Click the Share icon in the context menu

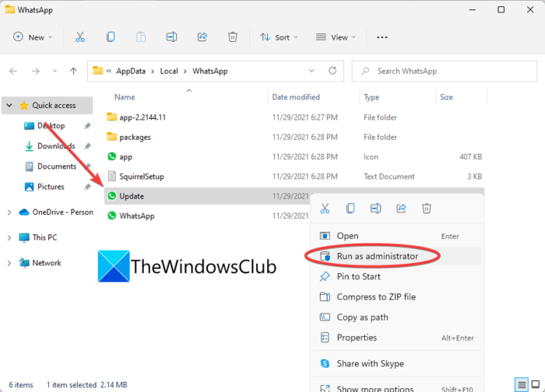click(401, 208)
